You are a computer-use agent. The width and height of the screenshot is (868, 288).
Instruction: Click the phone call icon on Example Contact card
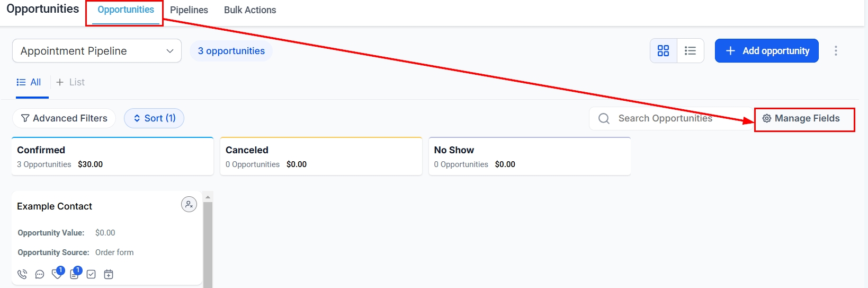tap(22, 274)
